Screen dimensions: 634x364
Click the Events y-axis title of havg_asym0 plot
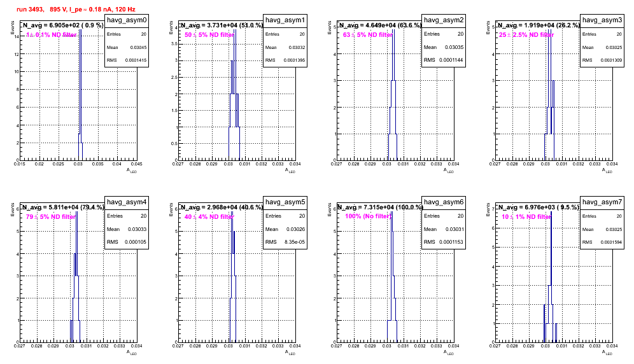pos(13,27)
